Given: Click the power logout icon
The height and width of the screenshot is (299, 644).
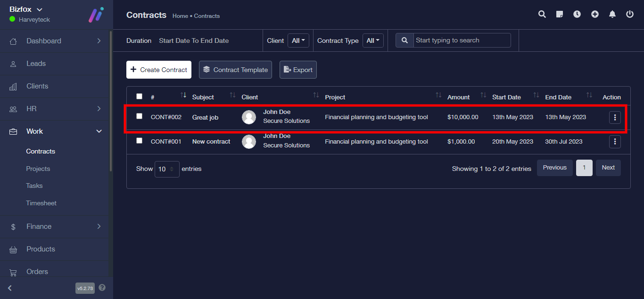Looking at the screenshot, I should point(630,15).
